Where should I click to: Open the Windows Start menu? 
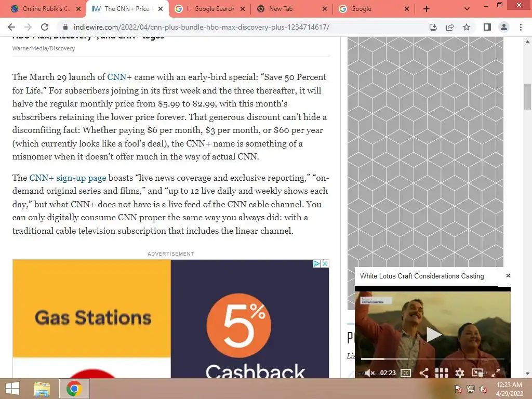pyautogui.click(x=12, y=389)
